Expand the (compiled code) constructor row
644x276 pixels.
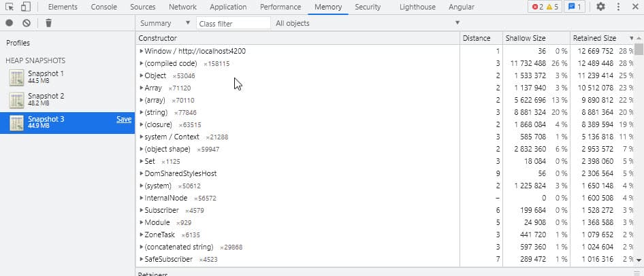click(141, 63)
